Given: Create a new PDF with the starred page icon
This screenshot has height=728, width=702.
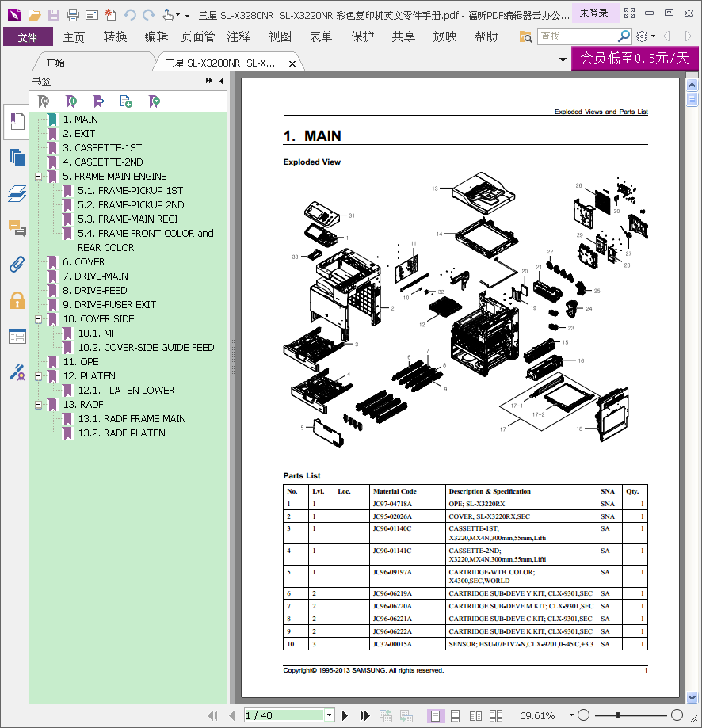Looking at the screenshot, I should click(x=110, y=15).
